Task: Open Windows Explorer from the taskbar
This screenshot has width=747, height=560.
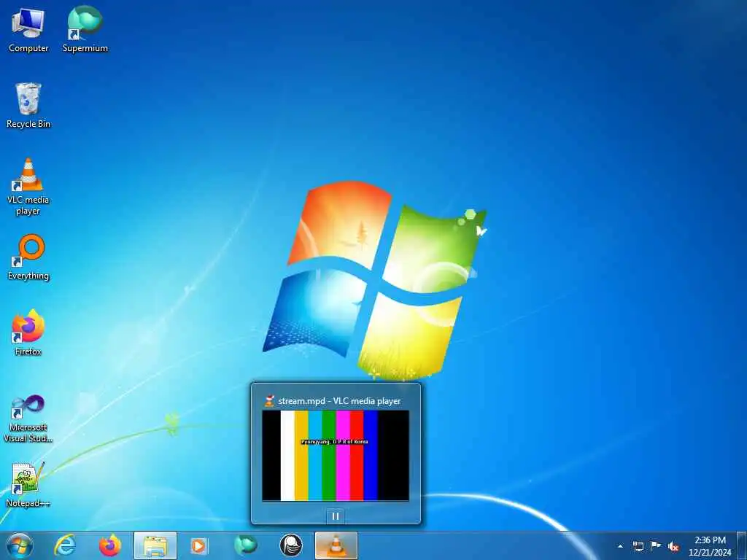Action: coord(155,545)
